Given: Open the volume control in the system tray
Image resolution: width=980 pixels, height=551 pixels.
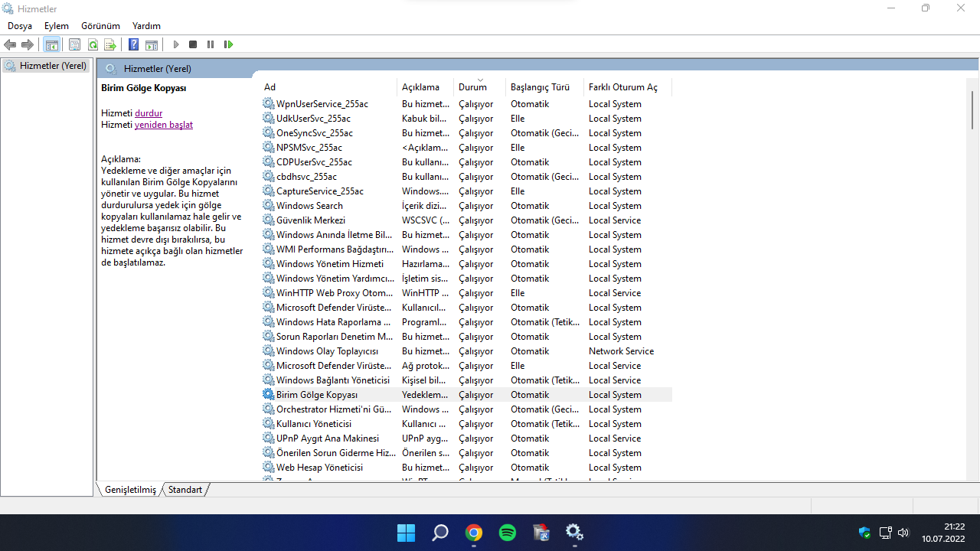Looking at the screenshot, I should pos(903,533).
